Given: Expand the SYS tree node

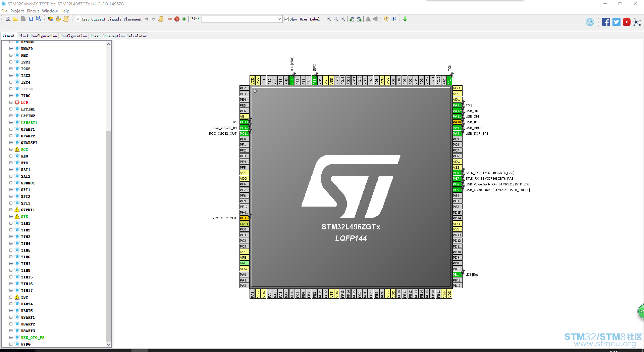Looking at the screenshot, I should (x=11, y=217).
